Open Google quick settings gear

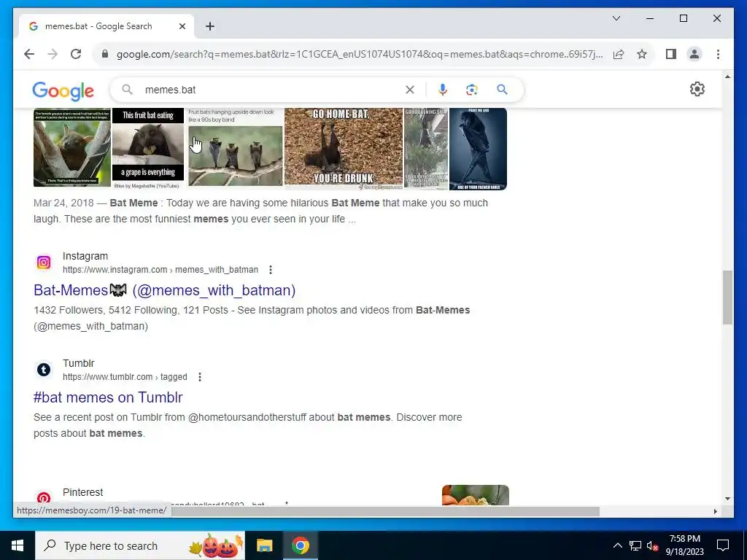click(697, 89)
